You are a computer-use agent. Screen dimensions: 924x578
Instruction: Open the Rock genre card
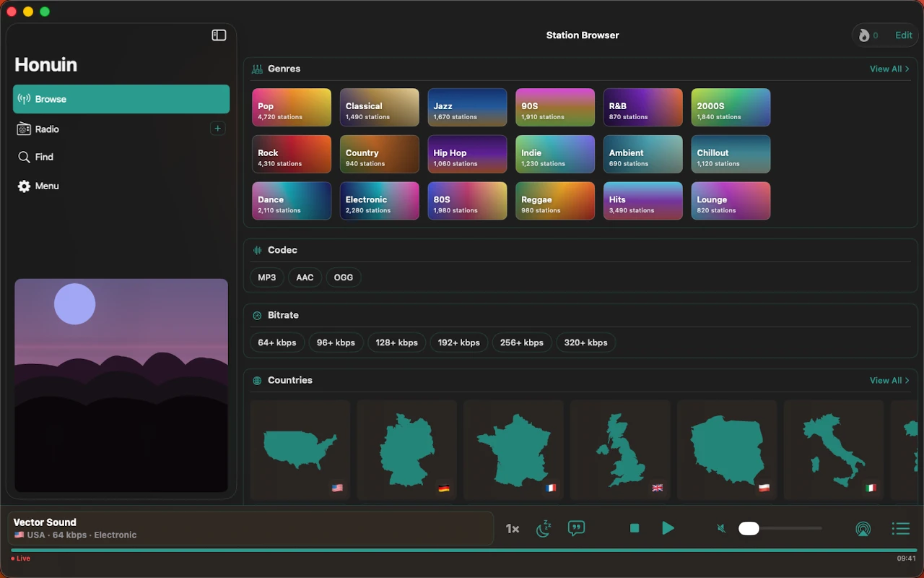(292, 154)
